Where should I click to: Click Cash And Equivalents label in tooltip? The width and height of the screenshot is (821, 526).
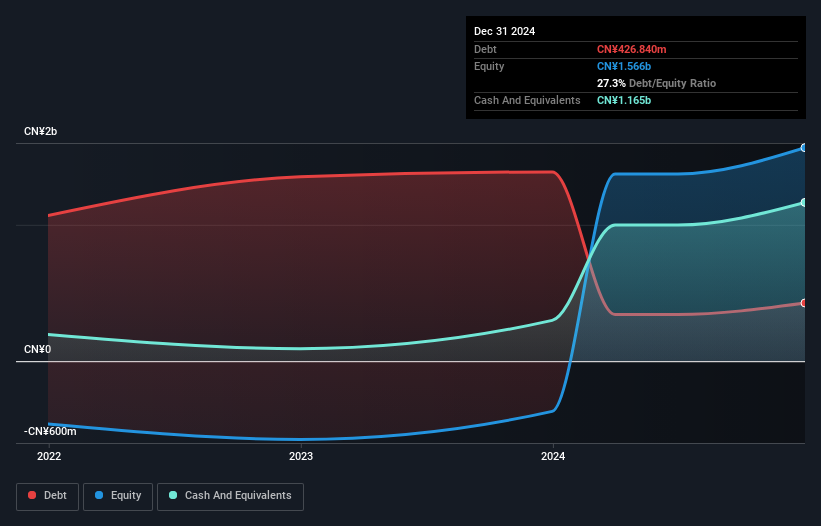pyautogui.click(x=527, y=100)
